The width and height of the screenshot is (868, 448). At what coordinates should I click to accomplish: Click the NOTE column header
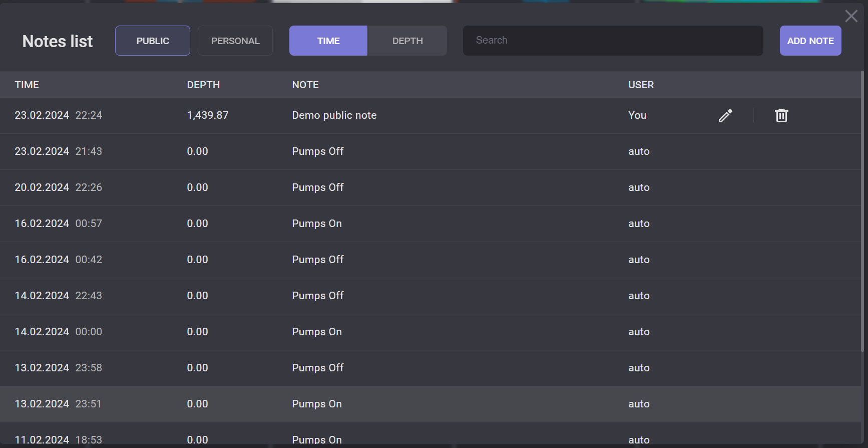click(305, 85)
